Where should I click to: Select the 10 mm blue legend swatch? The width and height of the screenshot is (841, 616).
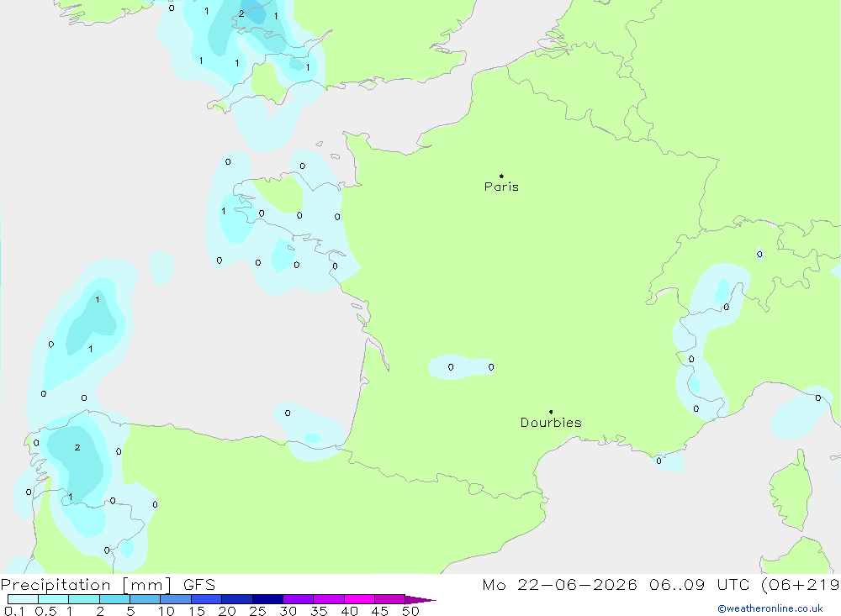[x=176, y=599]
